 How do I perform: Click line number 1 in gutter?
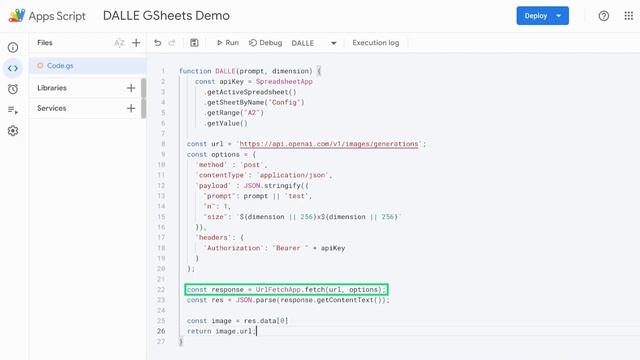[163, 71]
